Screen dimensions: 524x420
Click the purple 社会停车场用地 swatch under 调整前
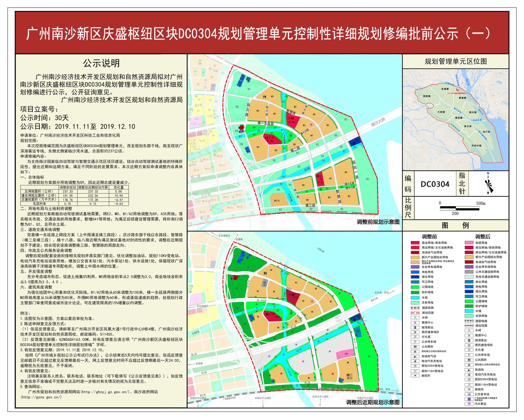click(415, 267)
